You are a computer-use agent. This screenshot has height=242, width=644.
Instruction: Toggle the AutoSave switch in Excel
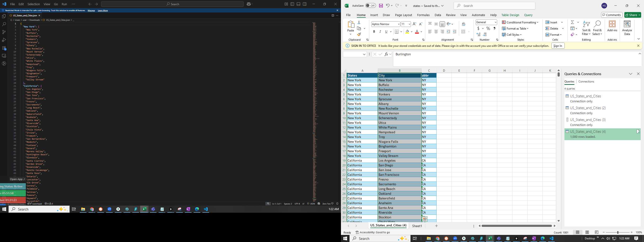point(371,6)
